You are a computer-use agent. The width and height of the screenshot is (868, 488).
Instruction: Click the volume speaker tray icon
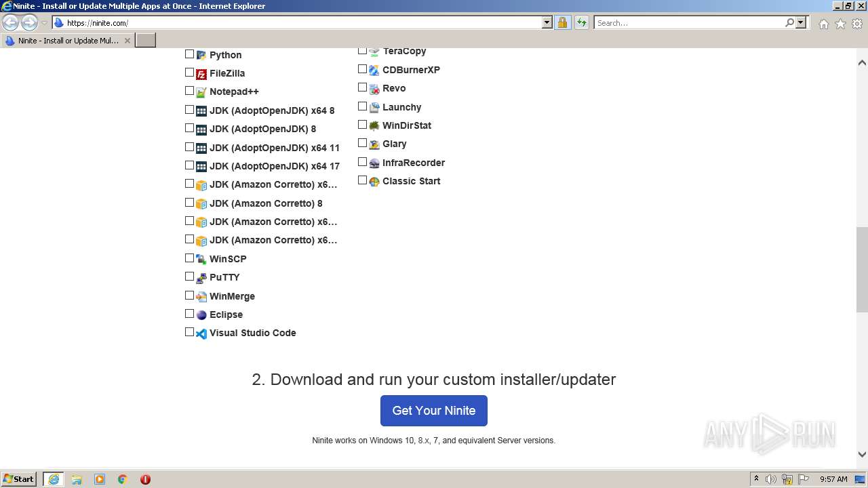click(x=771, y=479)
